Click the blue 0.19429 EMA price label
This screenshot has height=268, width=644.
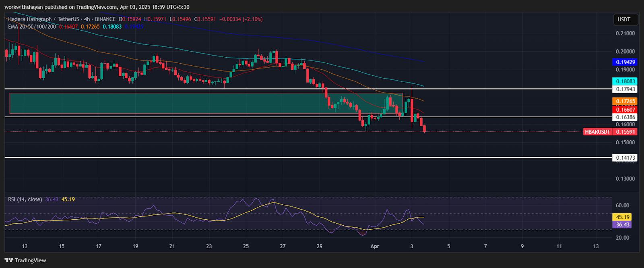tap(625, 62)
